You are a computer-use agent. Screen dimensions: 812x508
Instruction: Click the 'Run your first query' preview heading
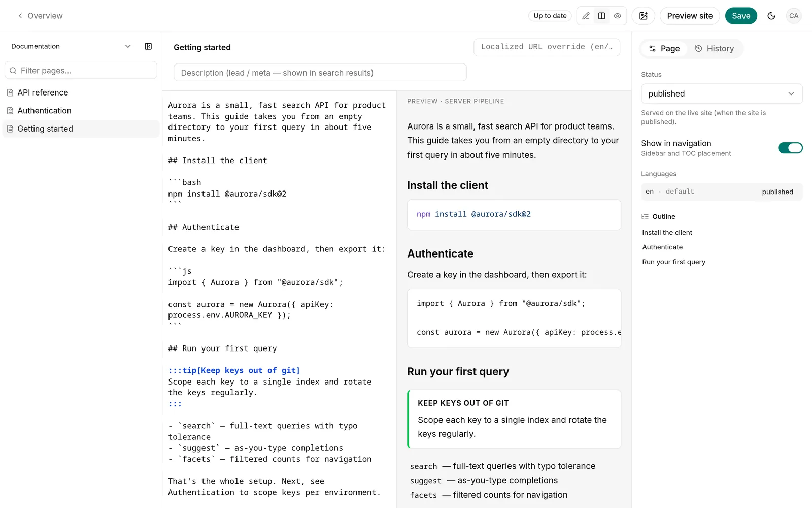tap(458, 372)
